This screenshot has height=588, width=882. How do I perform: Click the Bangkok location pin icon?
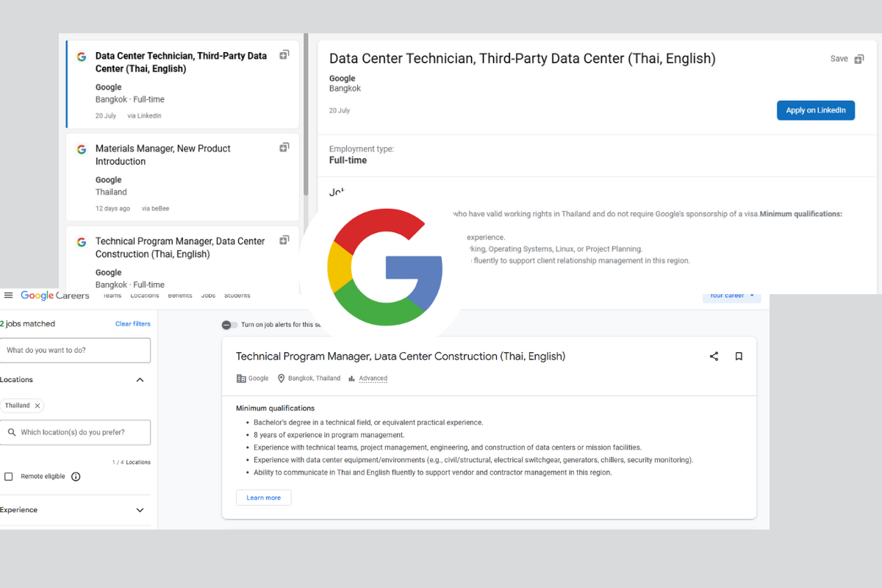281,379
